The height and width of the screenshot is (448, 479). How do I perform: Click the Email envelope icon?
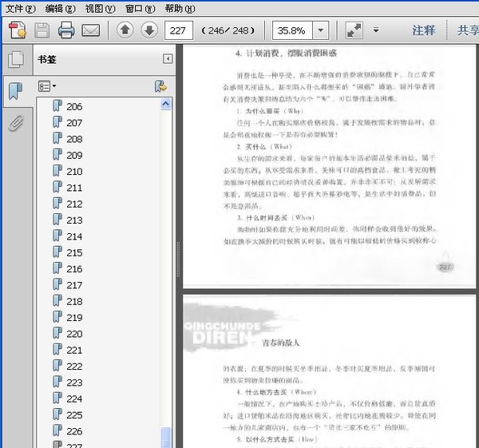pos(91,31)
